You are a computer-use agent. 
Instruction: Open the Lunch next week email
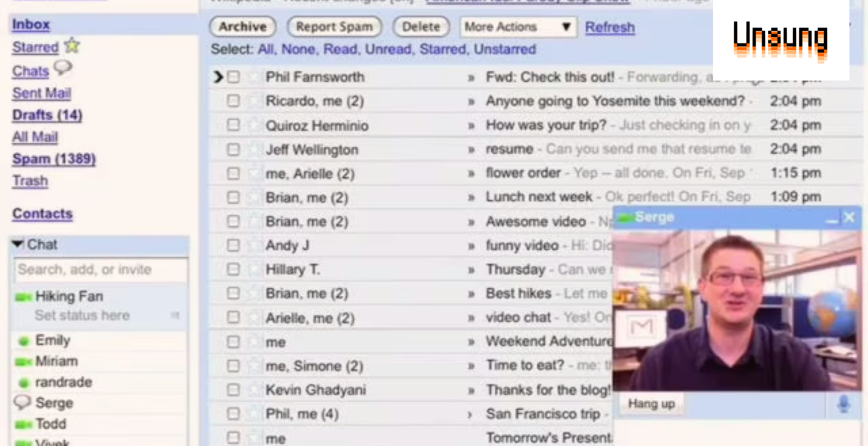[x=539, y=197]
